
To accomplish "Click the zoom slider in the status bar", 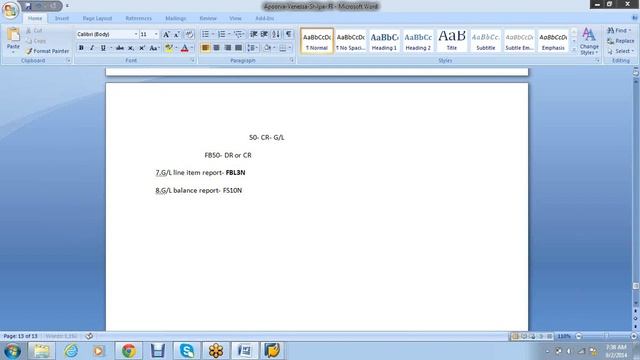I will click(606, 336).
